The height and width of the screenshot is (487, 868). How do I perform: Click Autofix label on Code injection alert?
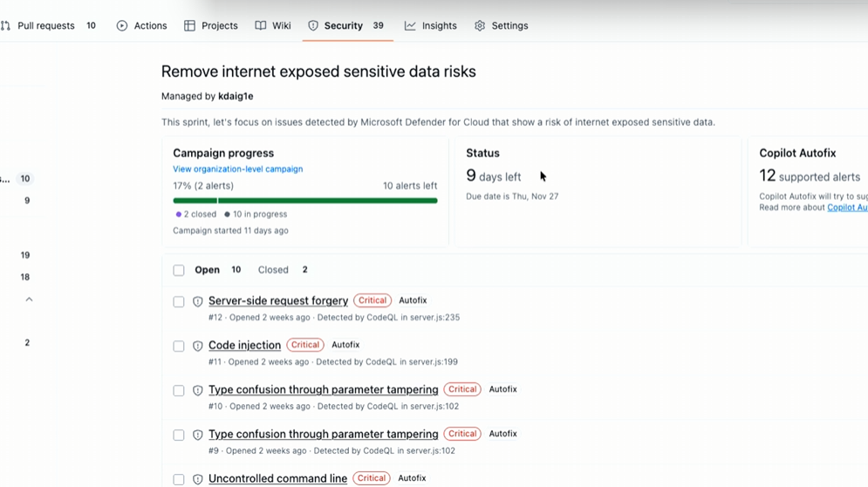[x=345, y=345]
